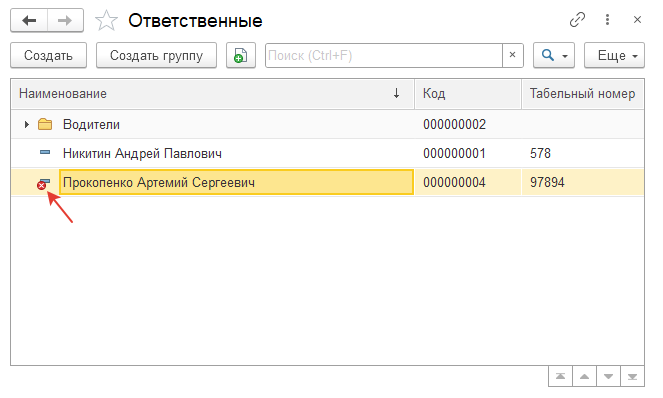Copy link using the chain icon
Viewport: 663px width, 398px height.
pos(577,19)
